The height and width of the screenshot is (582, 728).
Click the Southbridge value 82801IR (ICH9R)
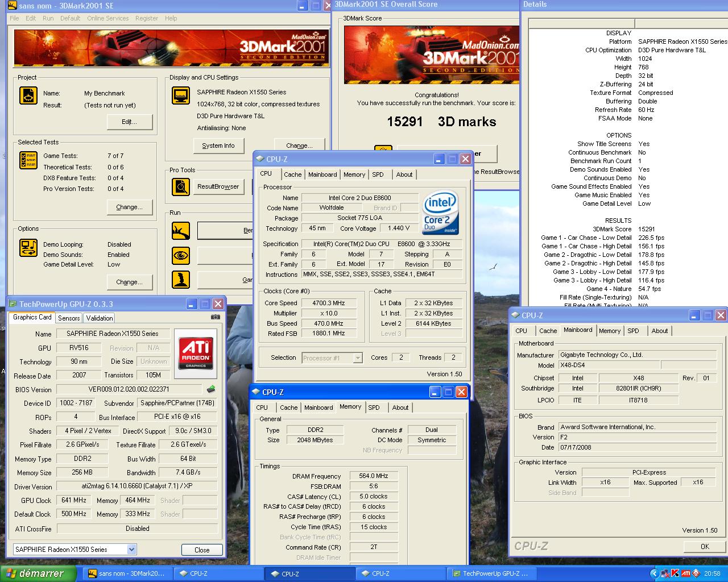pos(639,388)
